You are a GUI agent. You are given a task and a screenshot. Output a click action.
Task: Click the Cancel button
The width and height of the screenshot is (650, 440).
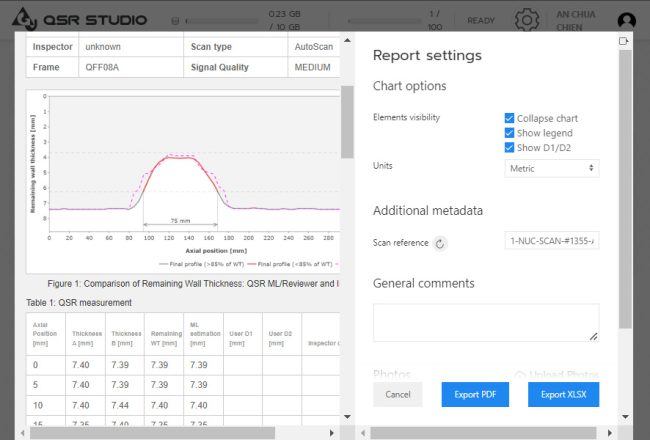[x=398, y=394]
